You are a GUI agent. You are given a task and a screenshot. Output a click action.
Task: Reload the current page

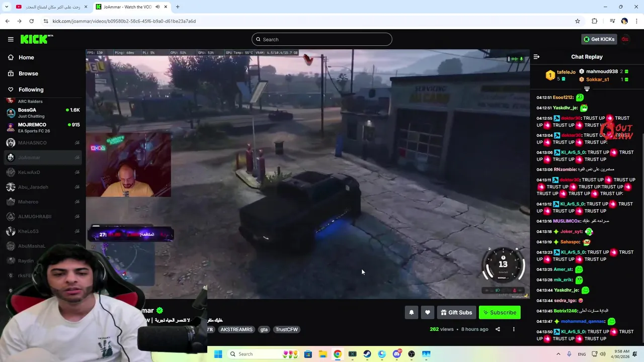tap(31, 21)
